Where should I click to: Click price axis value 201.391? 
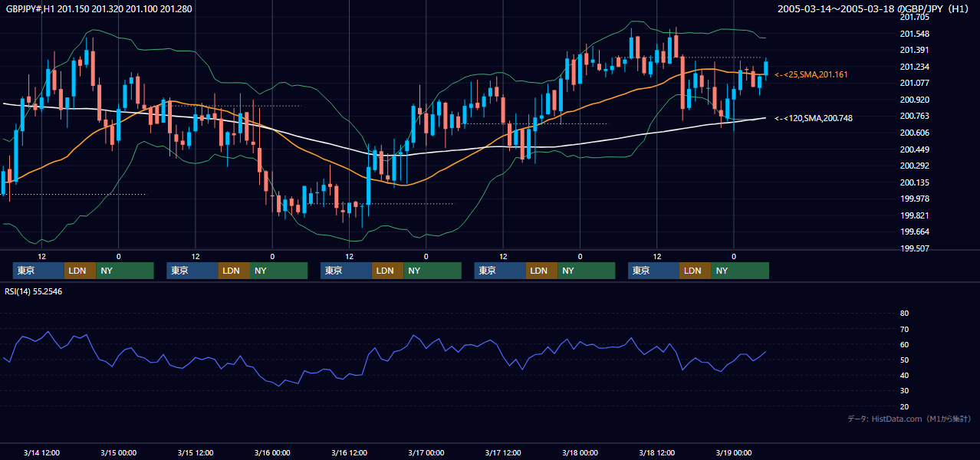pyautogui.click(x=914, y=50)
